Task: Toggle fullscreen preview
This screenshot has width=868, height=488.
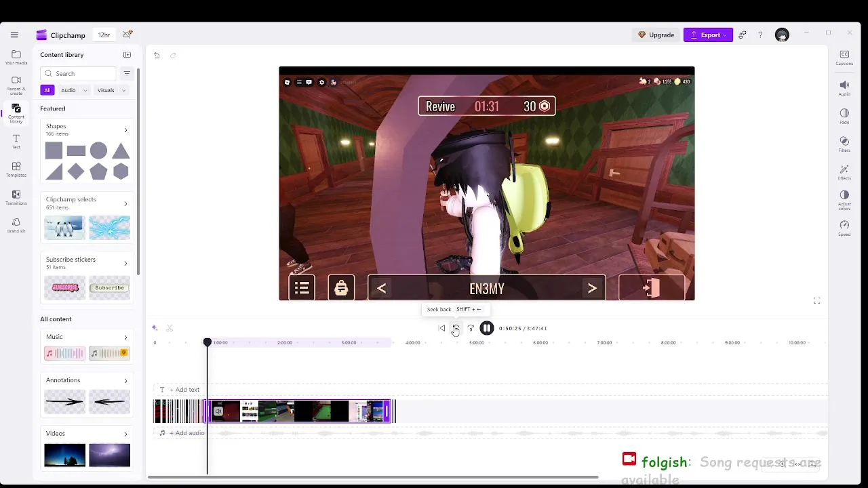Action: point(816,300)
